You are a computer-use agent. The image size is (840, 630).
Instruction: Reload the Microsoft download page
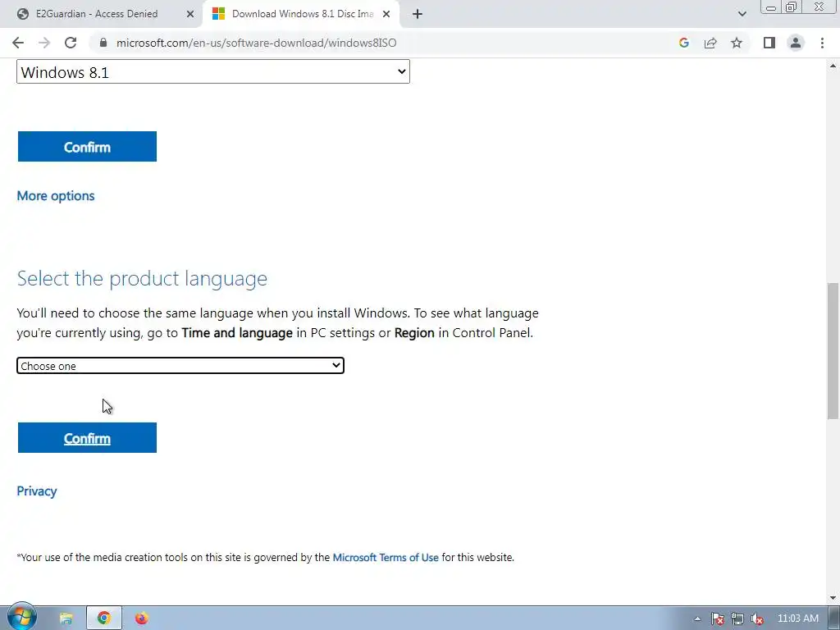pos(71,43)
